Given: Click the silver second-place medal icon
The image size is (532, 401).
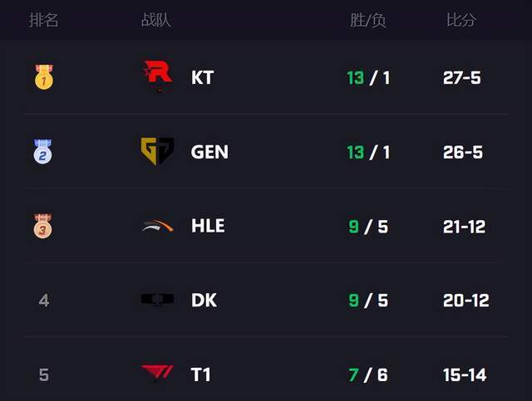Looking at the screenshot, I should [x=43, y=152].
